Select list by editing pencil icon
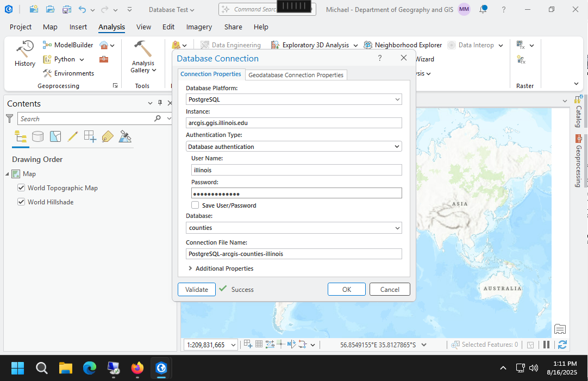This screenshot has height=381, width=588. point(72,136)
